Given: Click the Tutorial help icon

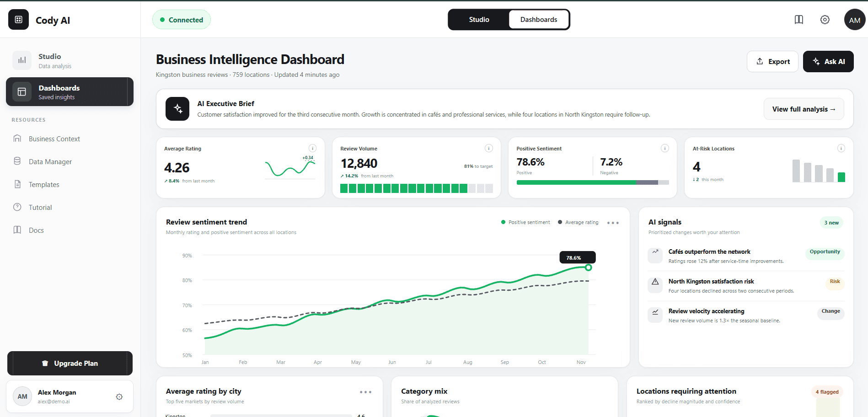Looking at the screenshot, I should [17, 207].
